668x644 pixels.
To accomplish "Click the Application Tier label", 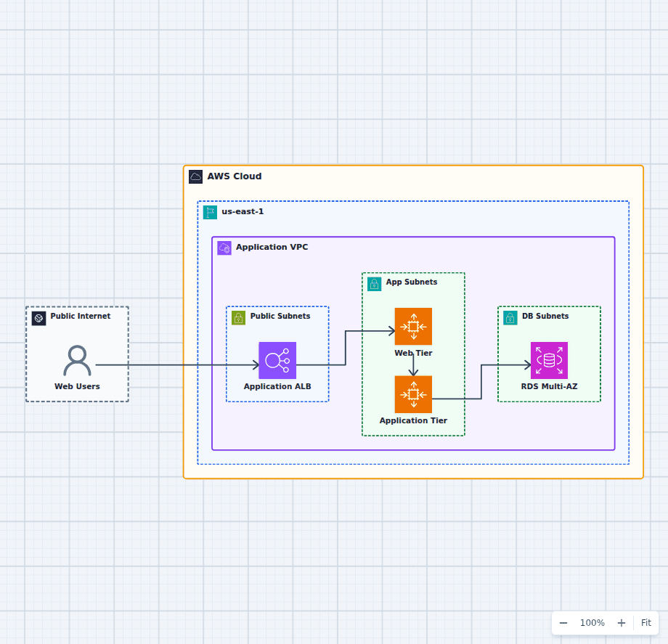I will pos(413,420).
